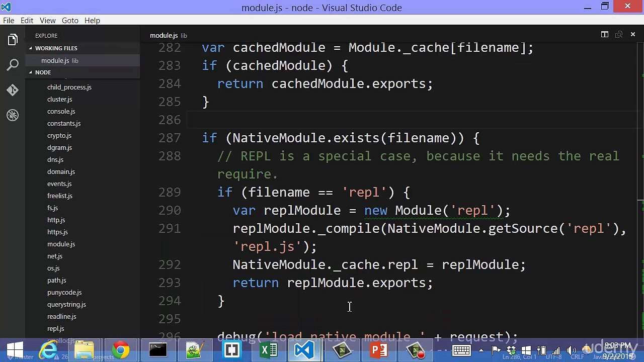Click 'NativeModule.exists' on line 287
Image resolution: width=644 pixels, height=362 pixels.
point(306,138)
